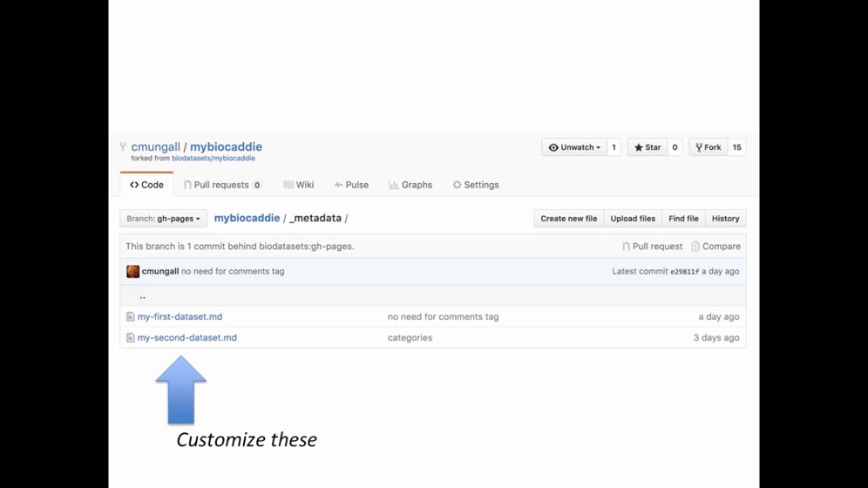Viewport: 868px width, 488px height.
Task: Click the Compare document icon
Action: pyautogui.click(x=695, y=246)
